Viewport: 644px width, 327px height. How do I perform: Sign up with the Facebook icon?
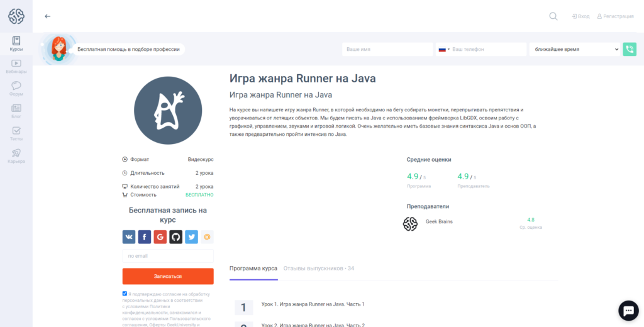145,237
